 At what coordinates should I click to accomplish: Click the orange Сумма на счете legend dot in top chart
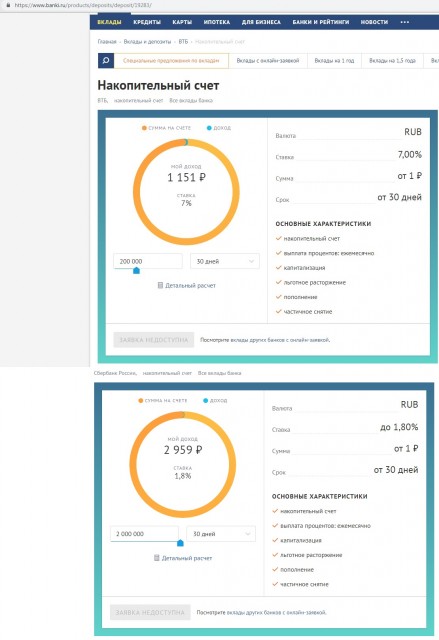[x=144, y=128]
